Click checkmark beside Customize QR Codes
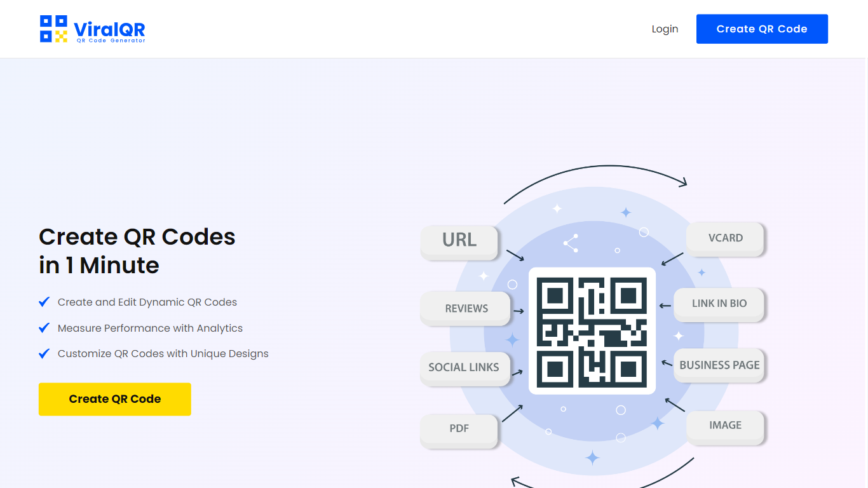Viewport: 868px width, 488px height. coord(44,353)
